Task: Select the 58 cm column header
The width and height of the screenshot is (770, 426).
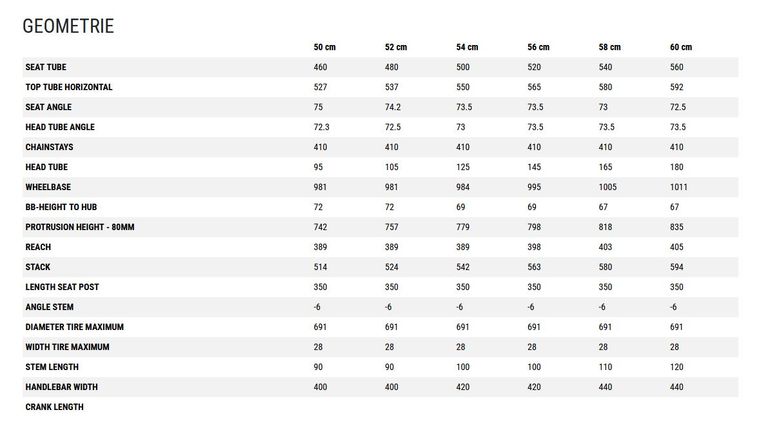Action: pos(609,47)
